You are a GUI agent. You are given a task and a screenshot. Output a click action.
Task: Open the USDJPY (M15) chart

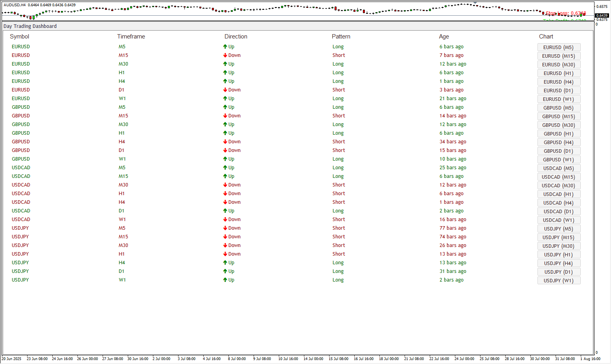(558, 238)
